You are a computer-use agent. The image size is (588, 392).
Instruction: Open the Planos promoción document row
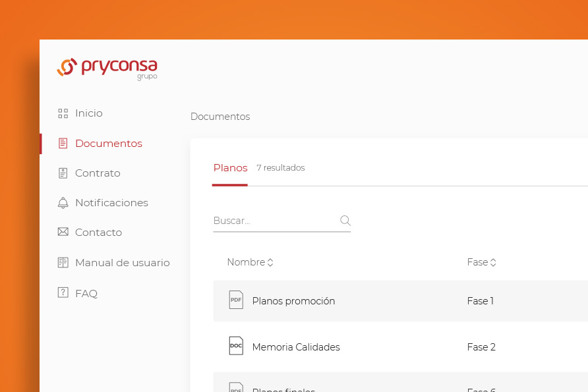click(401, 301)
